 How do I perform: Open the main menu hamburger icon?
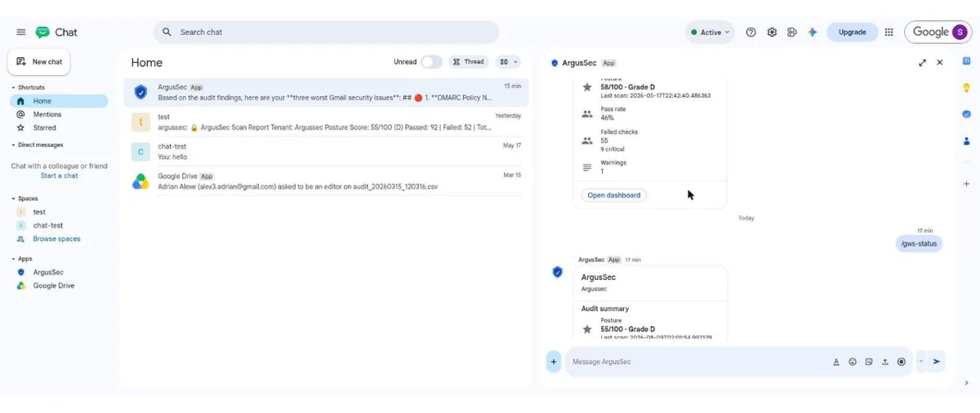pos(20,33)
